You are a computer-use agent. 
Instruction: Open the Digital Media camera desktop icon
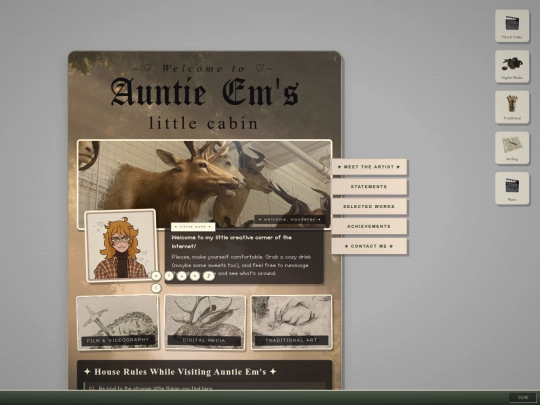pos(512,66)
